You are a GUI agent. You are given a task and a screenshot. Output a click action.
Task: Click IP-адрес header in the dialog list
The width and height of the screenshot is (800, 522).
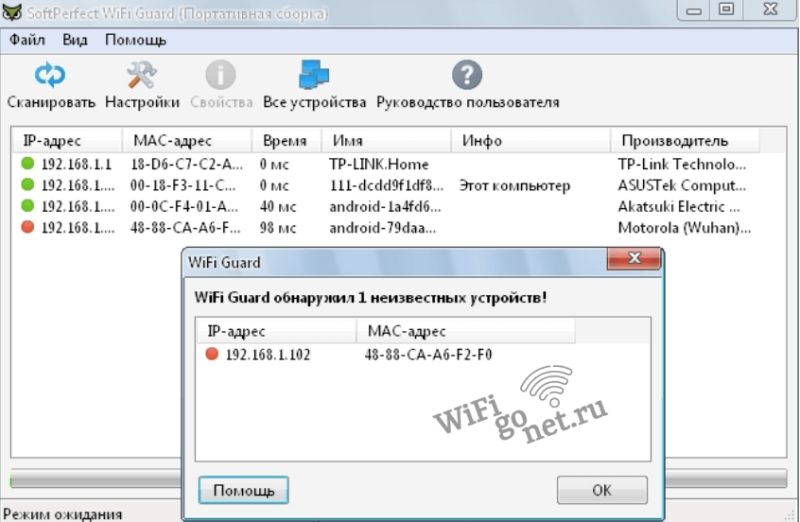(x=276, y=331)
